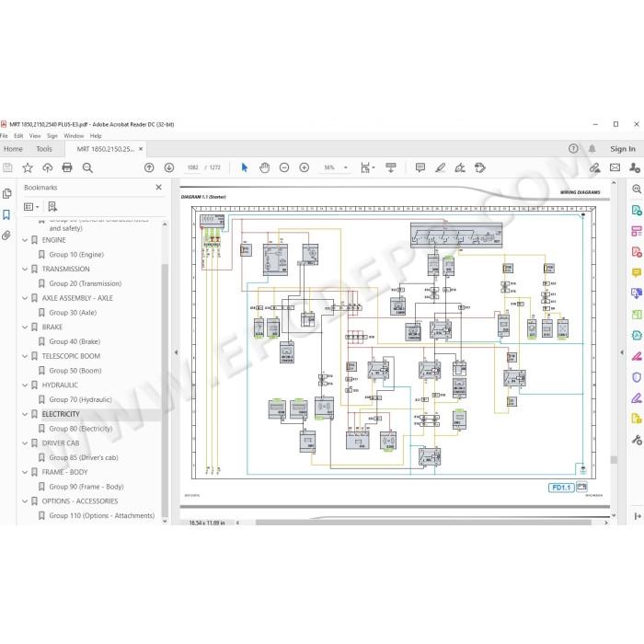644x644 pixels.
Task: Click the horizontal document scrollbar
Action: [423, 523]
